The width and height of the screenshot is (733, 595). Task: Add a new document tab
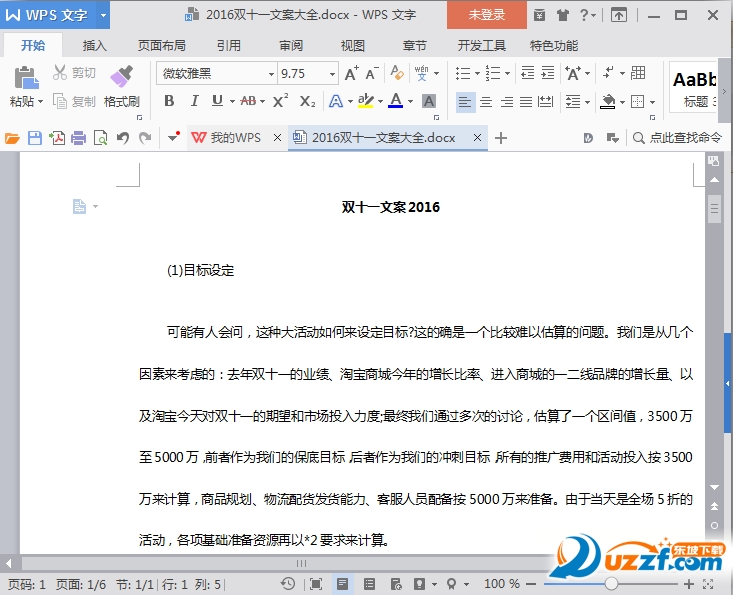(501, 138)
